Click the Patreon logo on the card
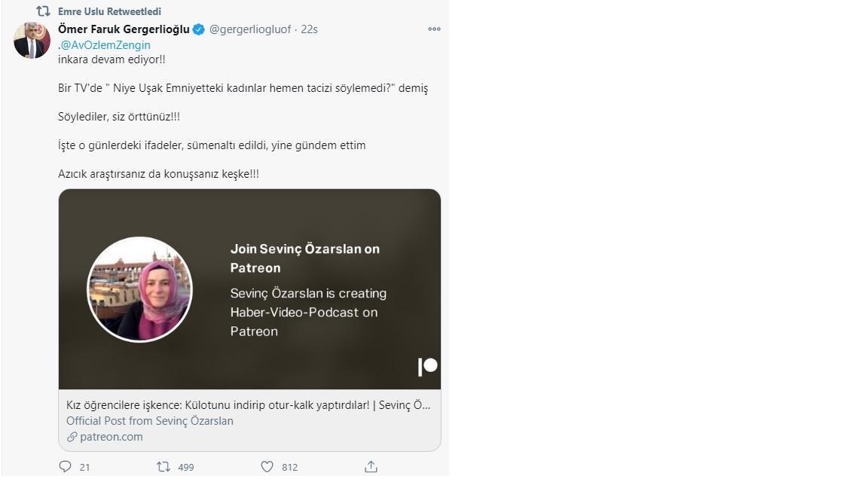Image resolution: width=868 pixels, height=488 pixels. click(426, 367)
